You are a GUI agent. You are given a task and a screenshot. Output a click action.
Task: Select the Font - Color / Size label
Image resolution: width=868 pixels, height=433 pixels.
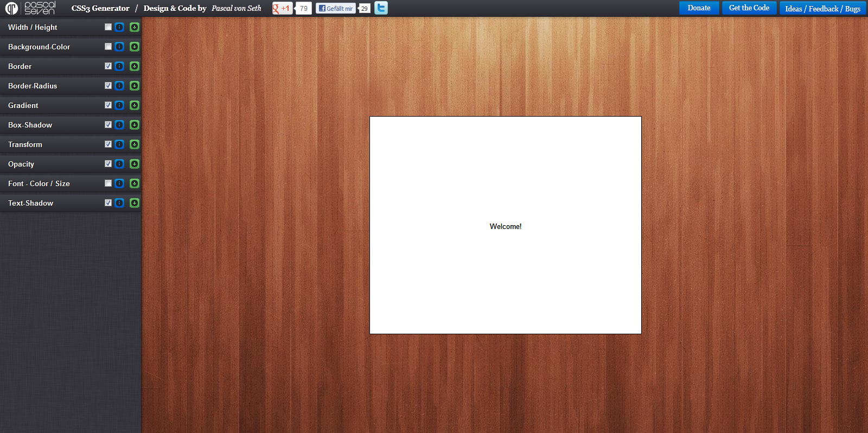39,183
